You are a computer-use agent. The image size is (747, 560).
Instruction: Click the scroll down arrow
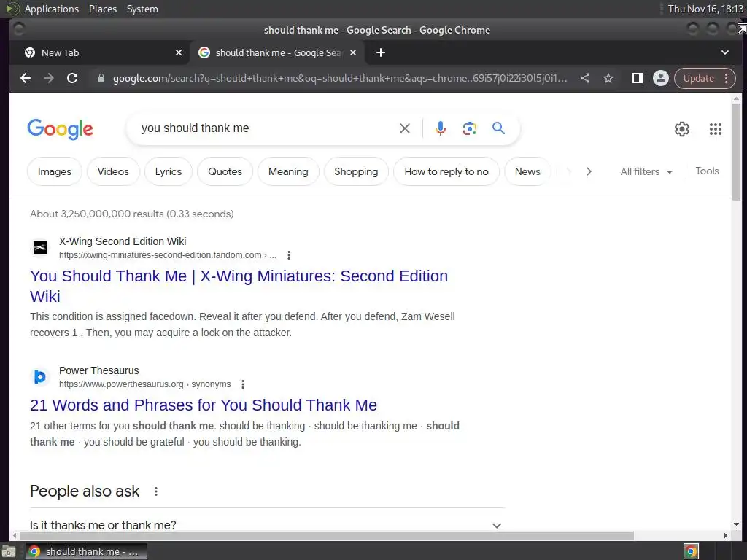click(737, 524)
